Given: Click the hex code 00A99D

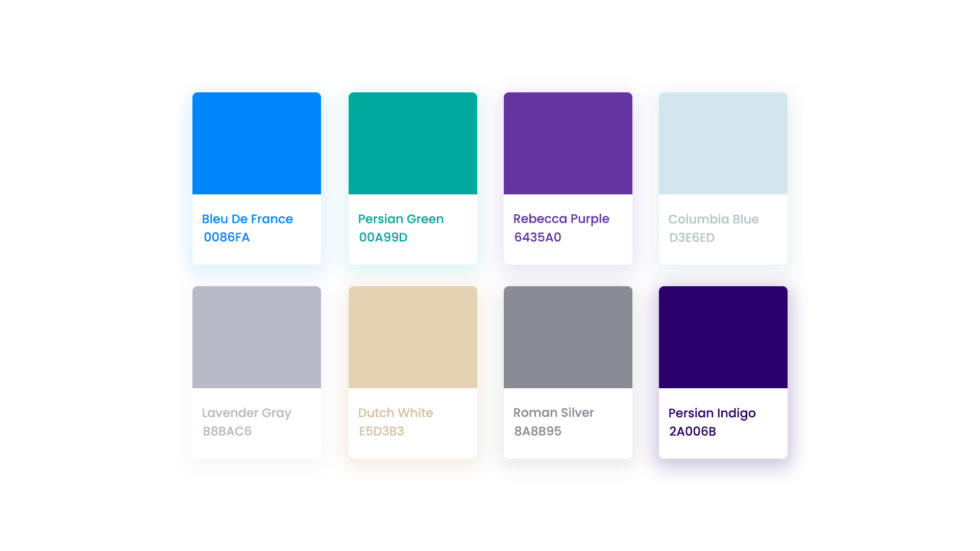Looking at the screenshot, I should [x=383, y=237].
